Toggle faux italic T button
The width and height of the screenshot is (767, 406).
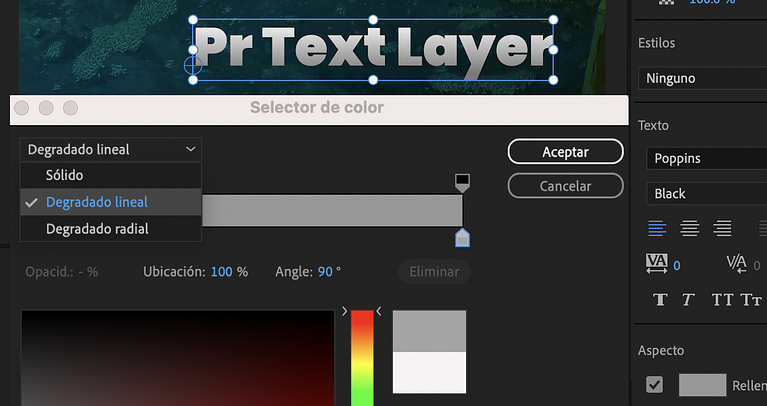click(689, 299)
